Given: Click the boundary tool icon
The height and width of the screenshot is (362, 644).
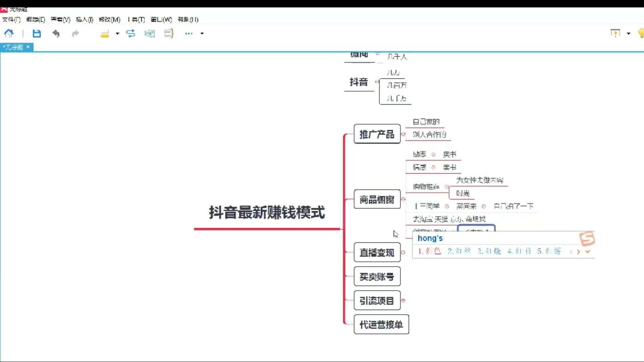Looking at the screenshot, I should pos(150,33).
